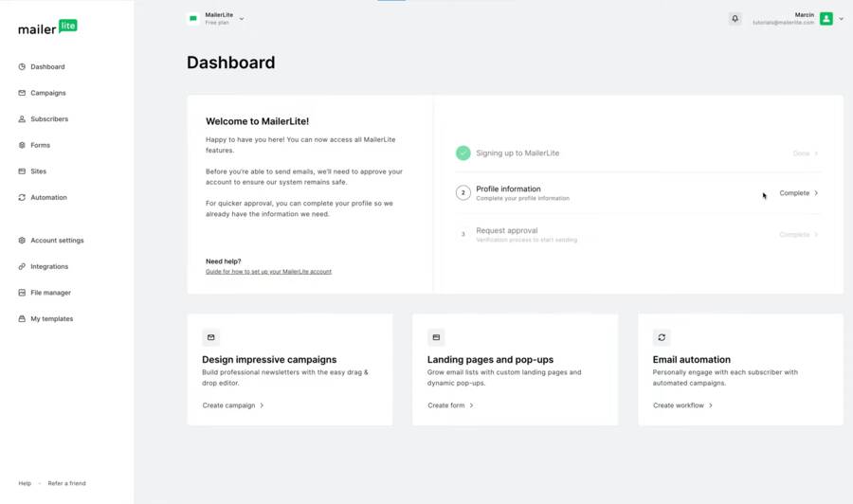Click the envelope icon on campaigns card
The image size is (853, 504).
click(211, 337)
